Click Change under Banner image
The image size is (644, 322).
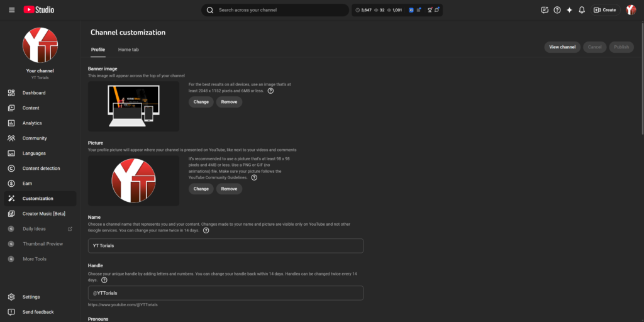pos(201,102)
